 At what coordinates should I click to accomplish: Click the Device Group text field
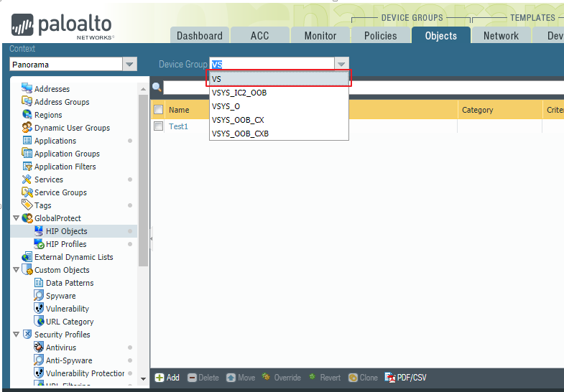coord(272,65)
